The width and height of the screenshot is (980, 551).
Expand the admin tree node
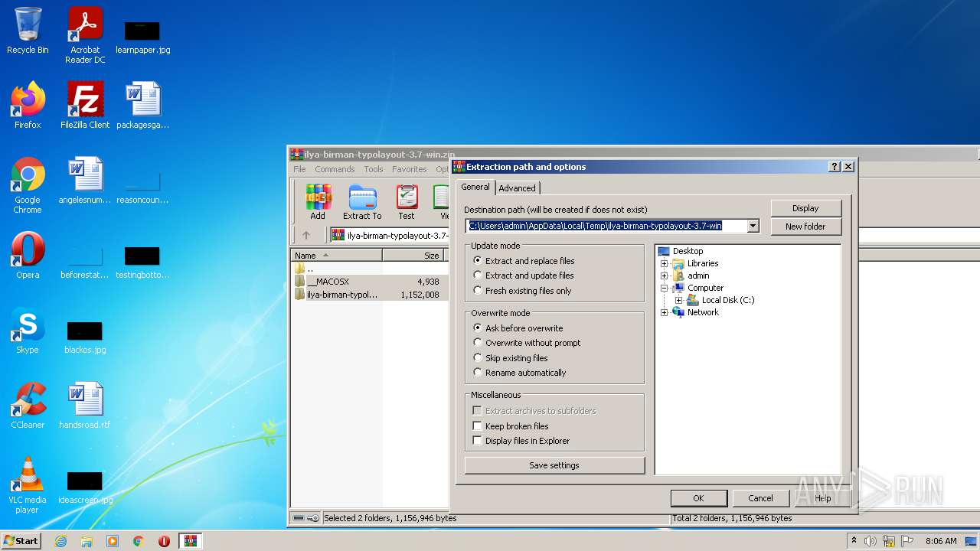665,275
